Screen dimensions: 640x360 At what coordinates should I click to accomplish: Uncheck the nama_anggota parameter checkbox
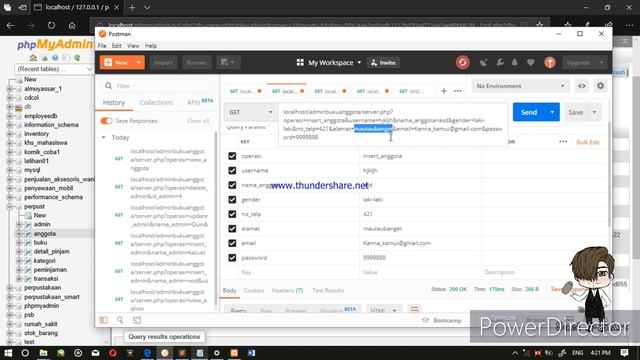[232, 185]
